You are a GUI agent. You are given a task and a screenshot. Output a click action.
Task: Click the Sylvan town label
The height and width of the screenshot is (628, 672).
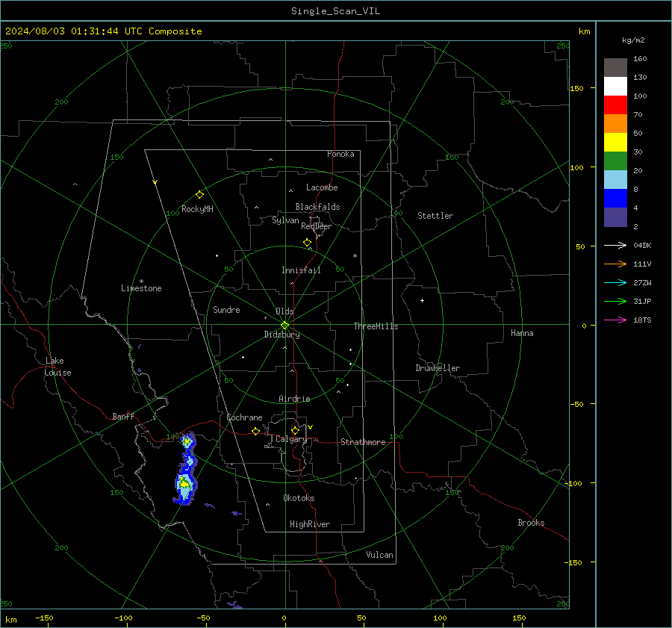(x=285, y=220)
